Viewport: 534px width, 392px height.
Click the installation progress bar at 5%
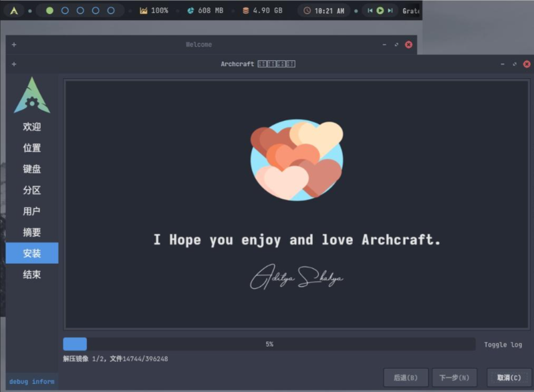[269, 344]
